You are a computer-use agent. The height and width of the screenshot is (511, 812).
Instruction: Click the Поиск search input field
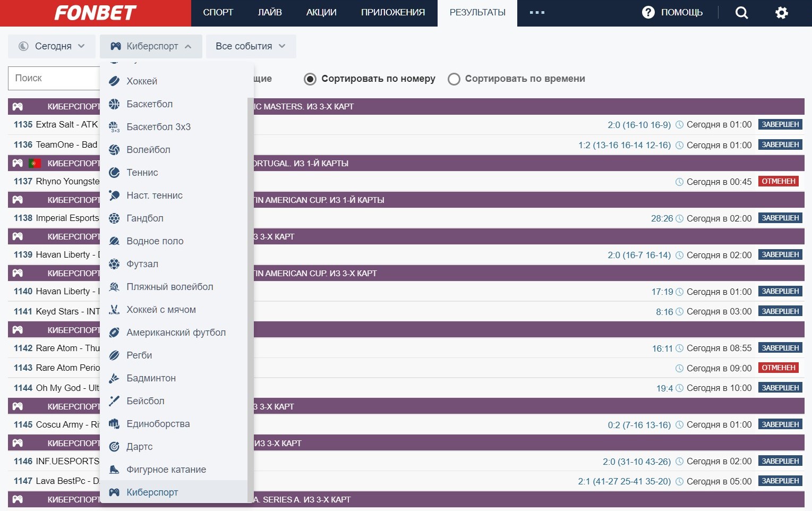click(54, 78)
